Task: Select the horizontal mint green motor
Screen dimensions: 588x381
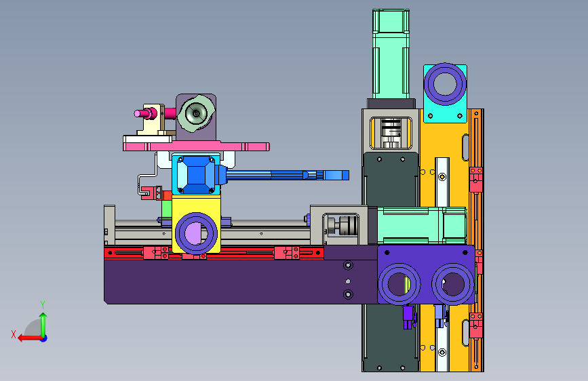Action: pyautogui.click(x=421, y=225)
